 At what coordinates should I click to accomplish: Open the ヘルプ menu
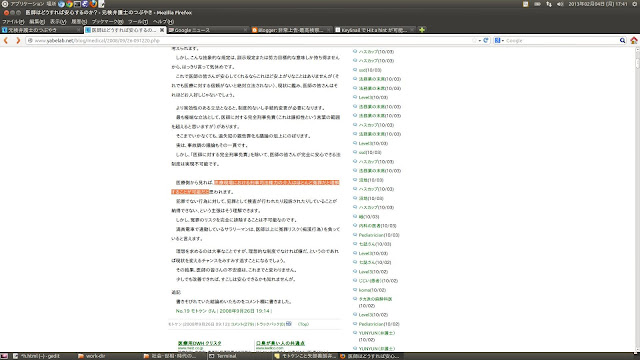163,21
